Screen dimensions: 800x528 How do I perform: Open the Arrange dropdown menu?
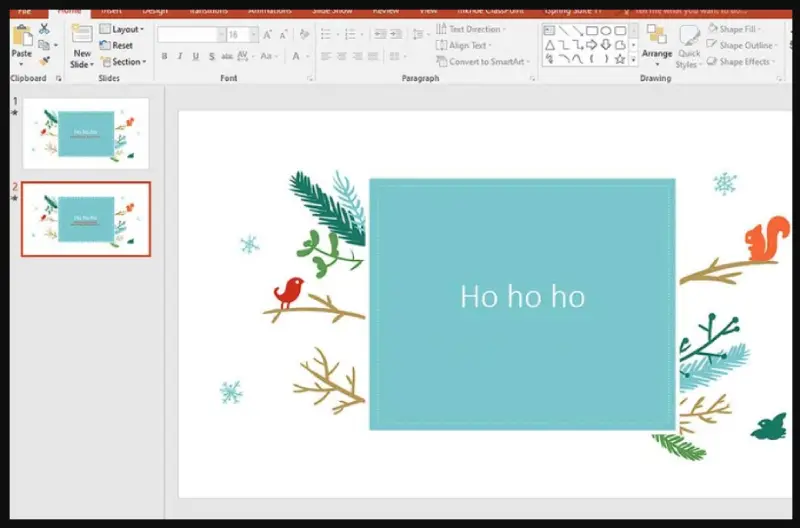(657, 46)
